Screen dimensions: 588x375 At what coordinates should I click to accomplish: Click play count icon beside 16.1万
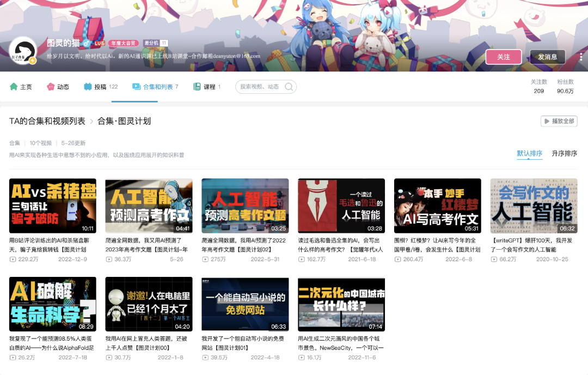click(x=302, y=358)
